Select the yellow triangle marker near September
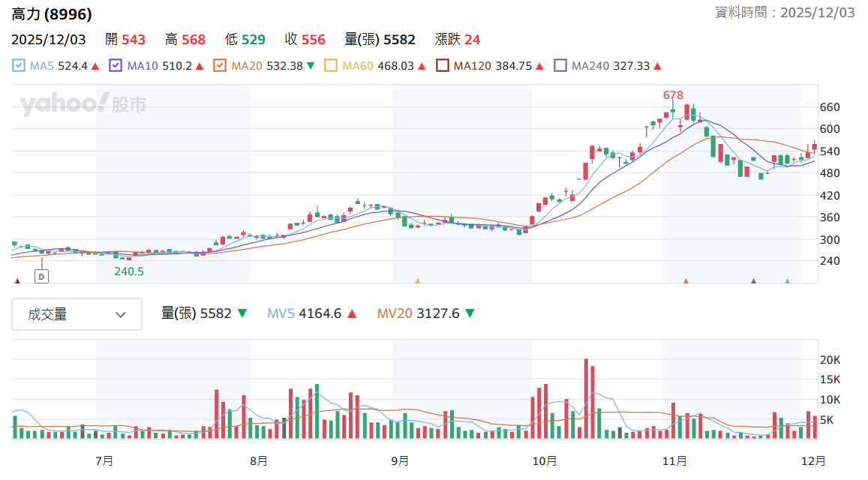Viewport: 868px width, 480px height. tap(418, 281)
